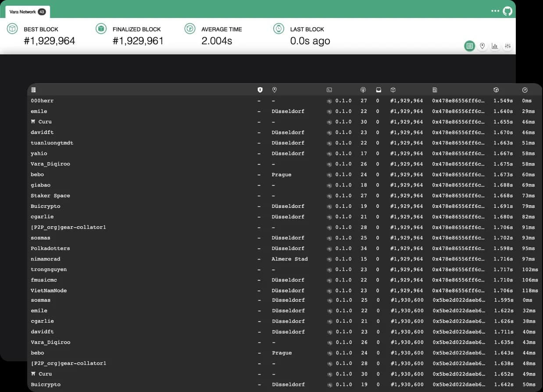Open the GitHub repository icon
This screenshot has height=392, width=543.
tap(507, 11)
